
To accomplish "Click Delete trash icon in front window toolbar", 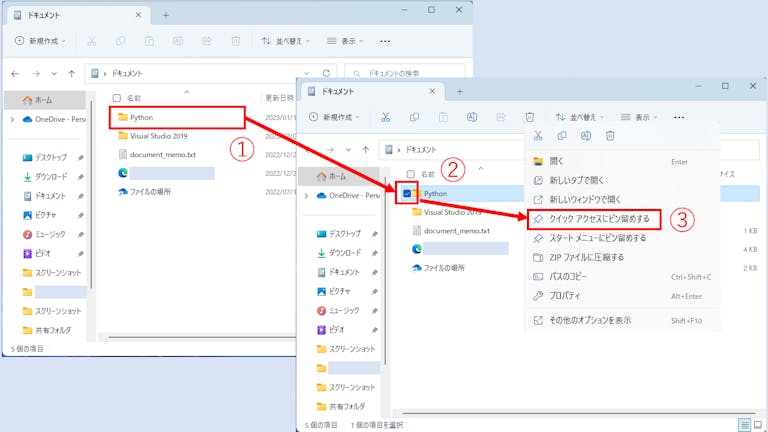I will coord(529,117).
